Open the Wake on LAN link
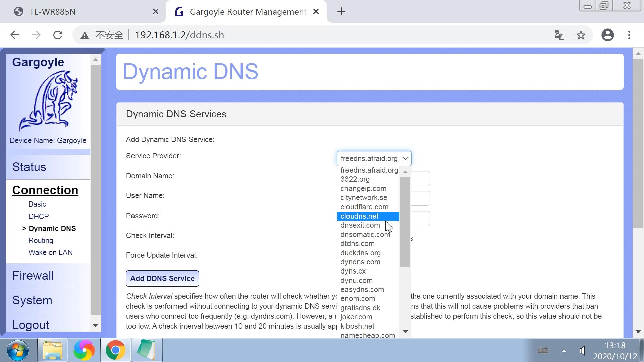644x362 pixels. (50, 253)
